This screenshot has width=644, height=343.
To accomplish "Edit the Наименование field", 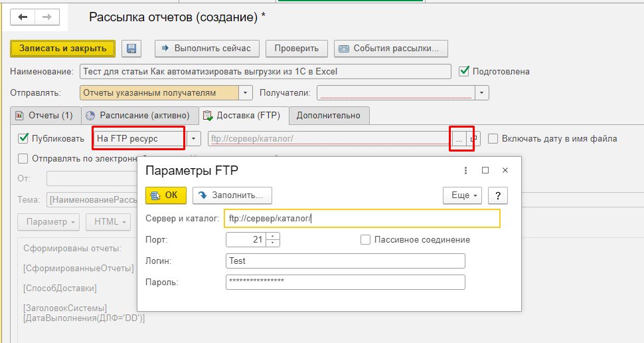I will tap(266, 72).
